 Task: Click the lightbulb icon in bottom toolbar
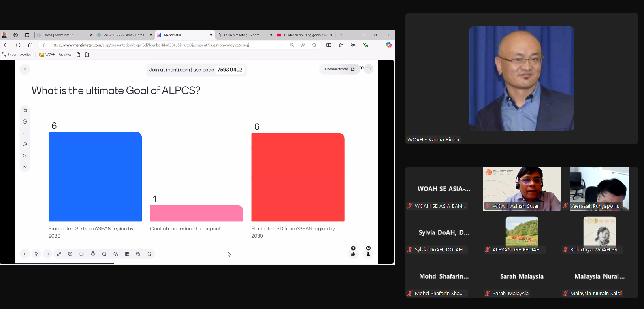[36, 254]
